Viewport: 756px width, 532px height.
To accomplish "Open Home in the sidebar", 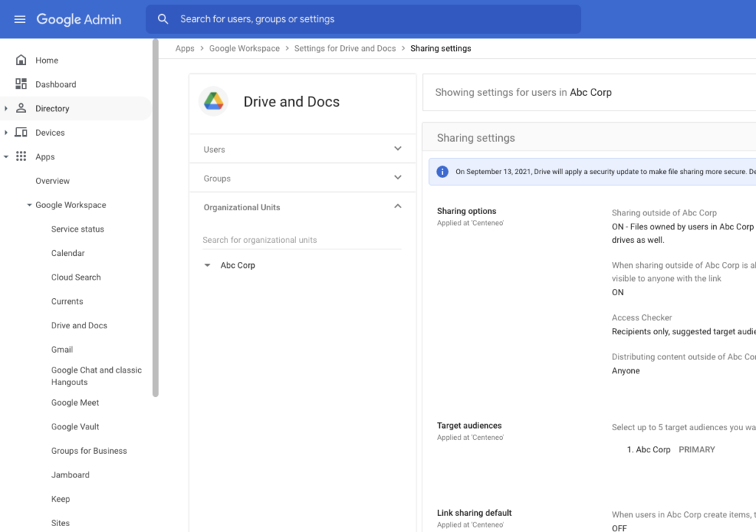I will point(47,61).
